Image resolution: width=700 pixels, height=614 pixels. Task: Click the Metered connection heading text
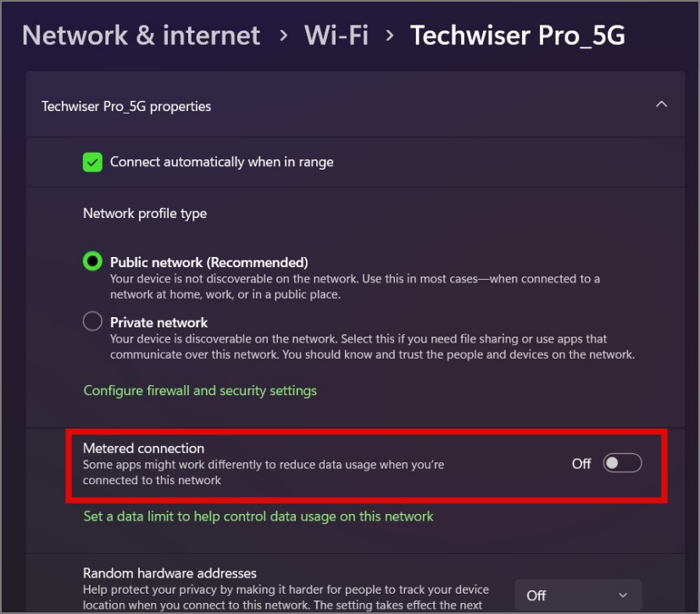point(144,448)
